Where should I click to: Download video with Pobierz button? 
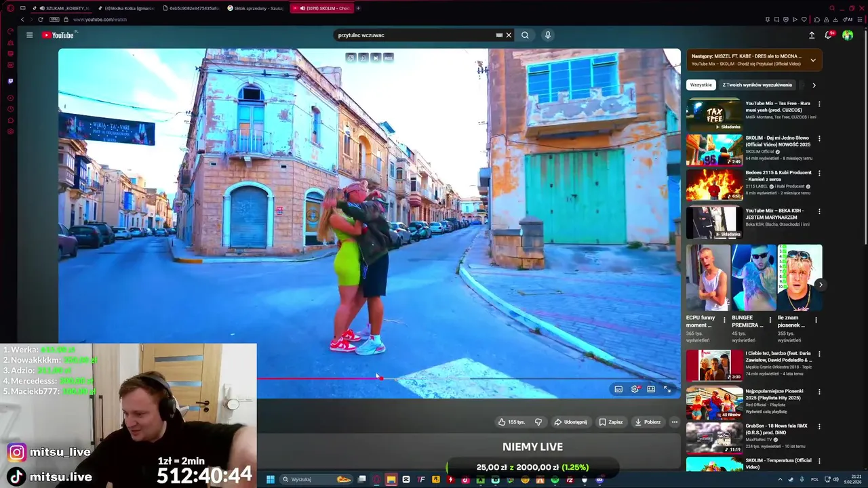(x=648, y=422)
